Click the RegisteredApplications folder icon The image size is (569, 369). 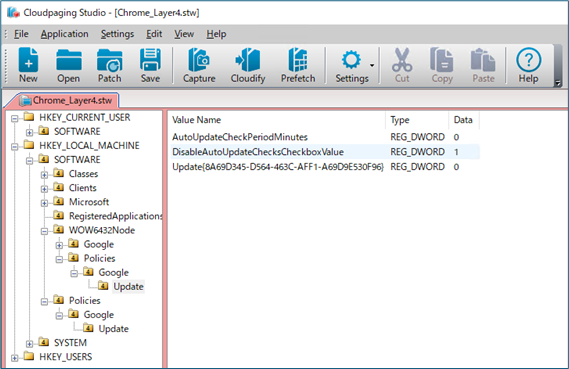pyautogui.click(x=58, y=216)
